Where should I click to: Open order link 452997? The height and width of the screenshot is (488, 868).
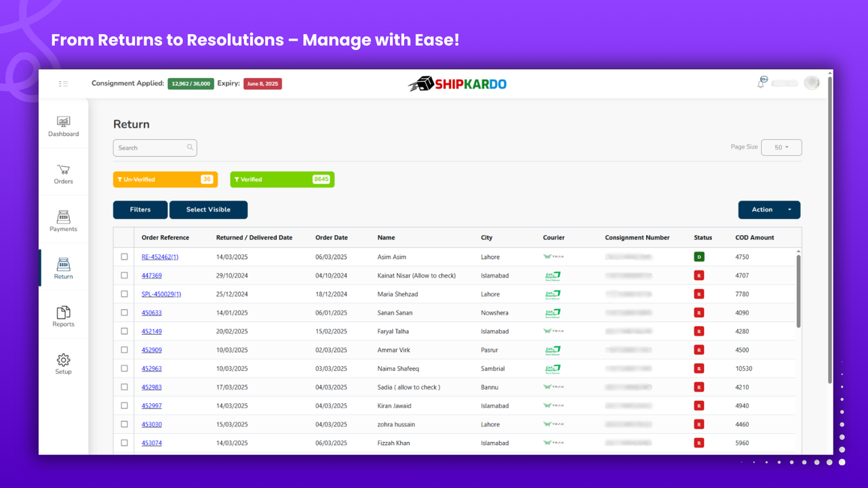152,406
